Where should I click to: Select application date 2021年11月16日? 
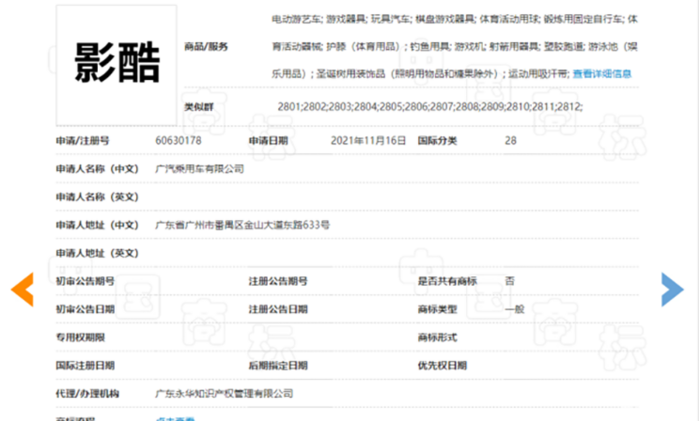click(368, 141)
